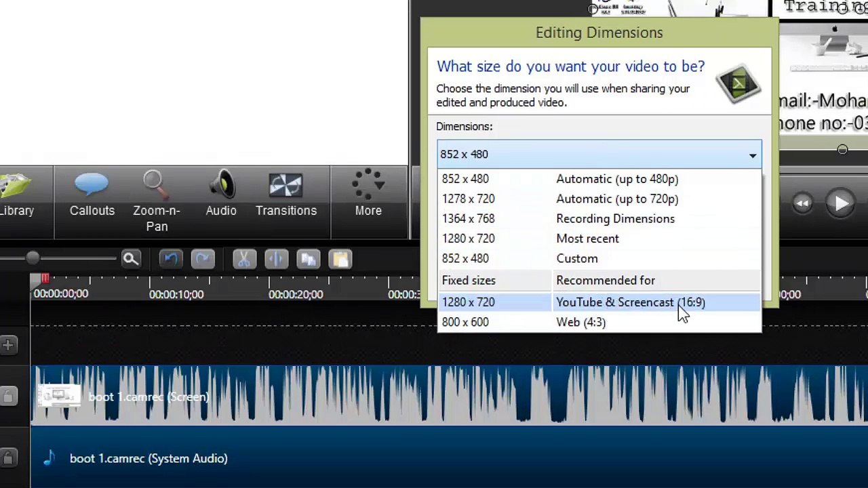Select the boot 1.camrec (System Audio) clip
Image resolution: width=868 pixels, height=488 pixels.
pyautogui.click(x=449, y=458)
